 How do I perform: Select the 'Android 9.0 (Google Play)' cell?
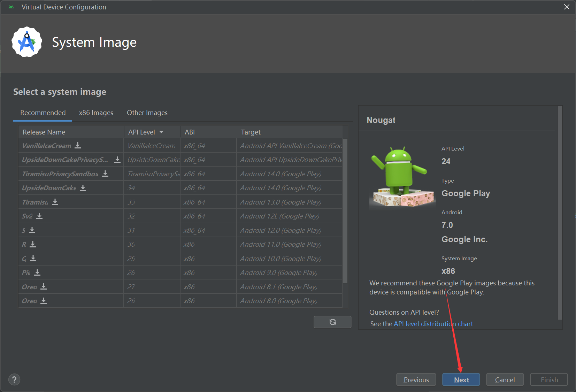289,272
